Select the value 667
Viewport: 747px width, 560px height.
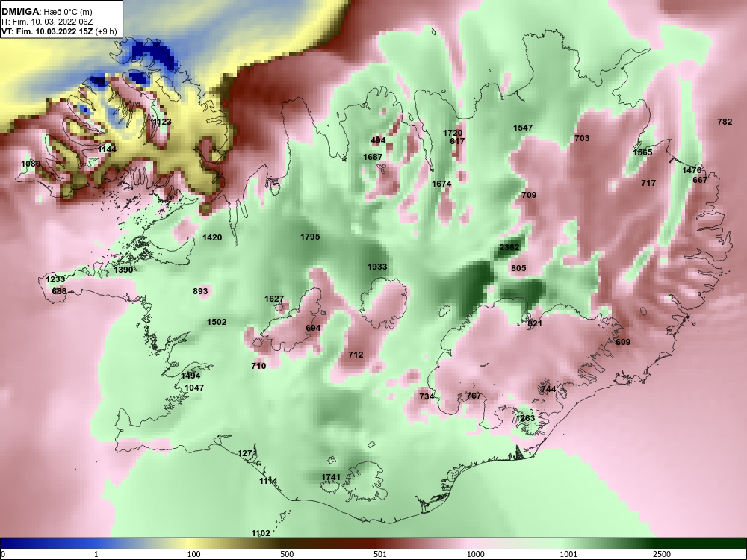(700, 180)
